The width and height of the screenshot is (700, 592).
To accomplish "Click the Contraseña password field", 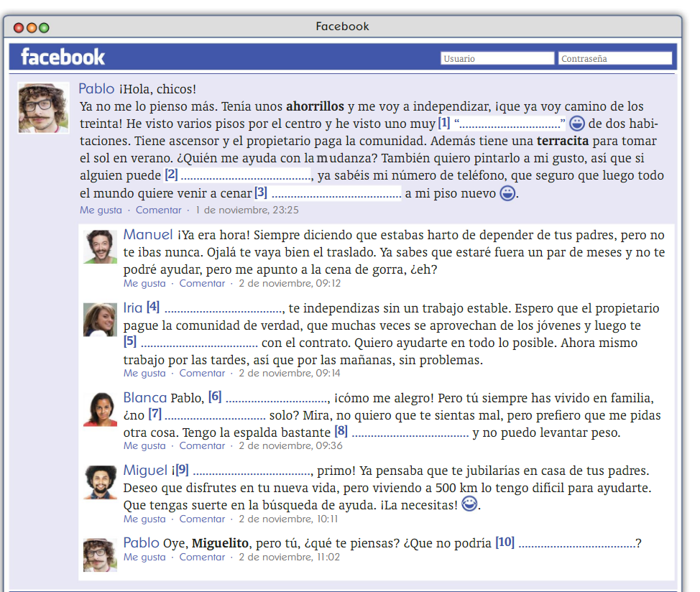I will point(614,58).
